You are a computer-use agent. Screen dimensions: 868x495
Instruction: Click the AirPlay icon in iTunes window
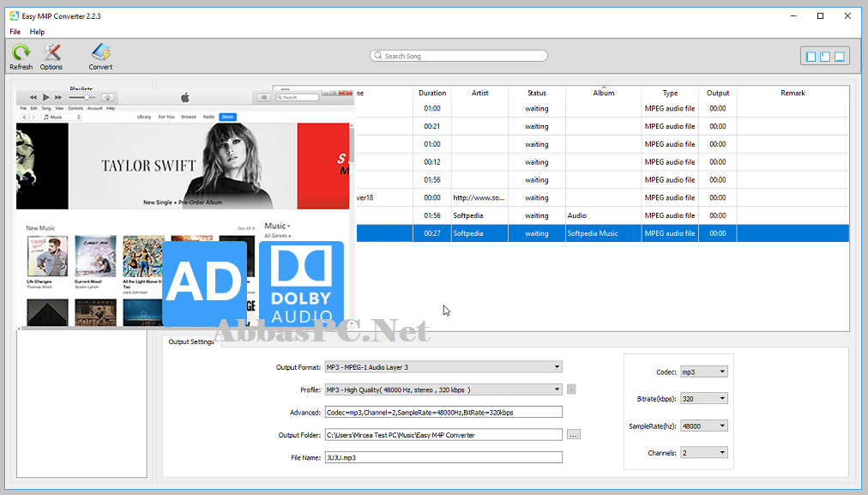pos(107,98)
